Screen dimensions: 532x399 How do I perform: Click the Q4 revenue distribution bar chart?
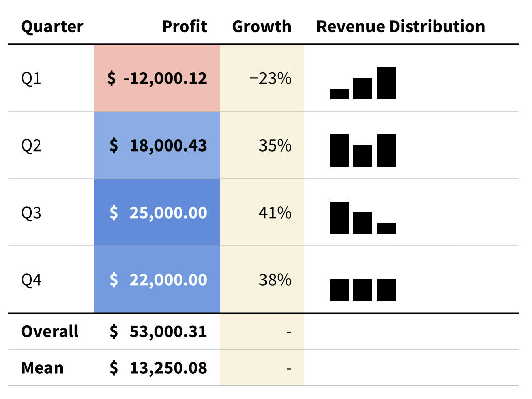362,290
